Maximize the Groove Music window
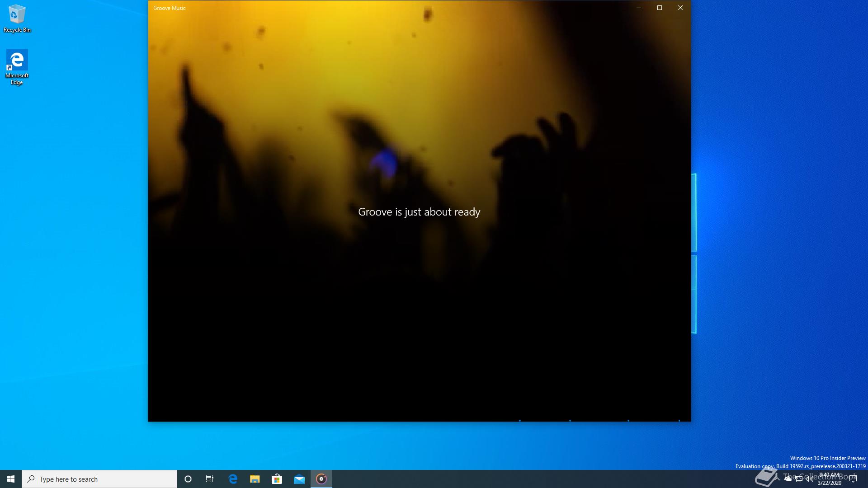868x488 pixels. point(660,8)
